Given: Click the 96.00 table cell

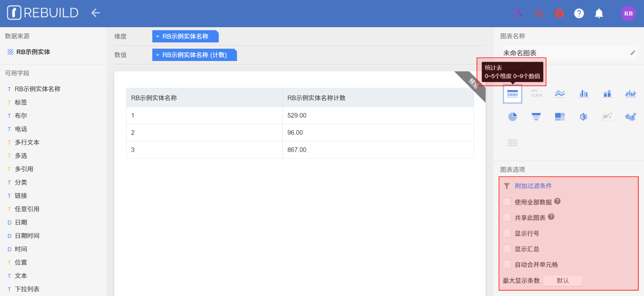Looking at the screenshot, I should click(378, 133).
